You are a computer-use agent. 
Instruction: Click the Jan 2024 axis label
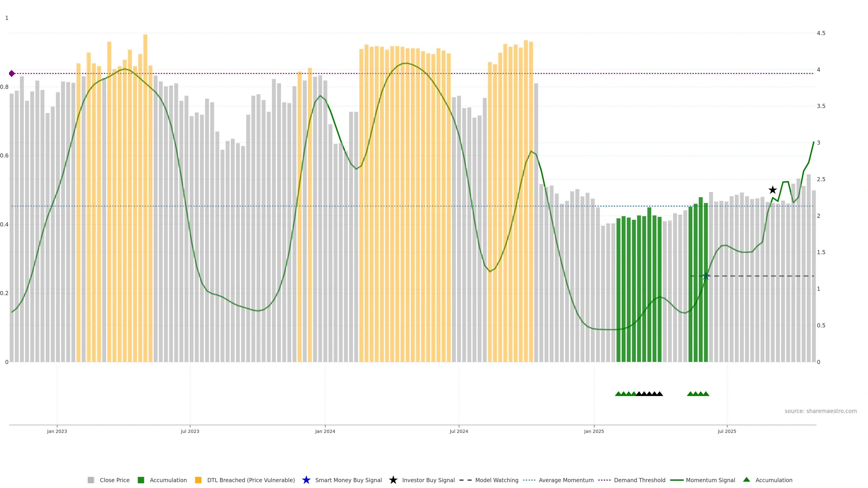[x=325, y=431]
